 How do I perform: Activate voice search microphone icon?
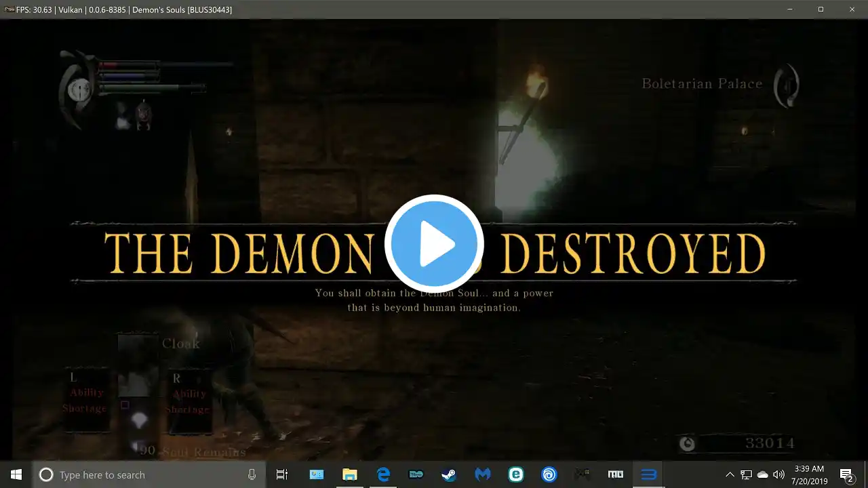[x=252, y=474]
